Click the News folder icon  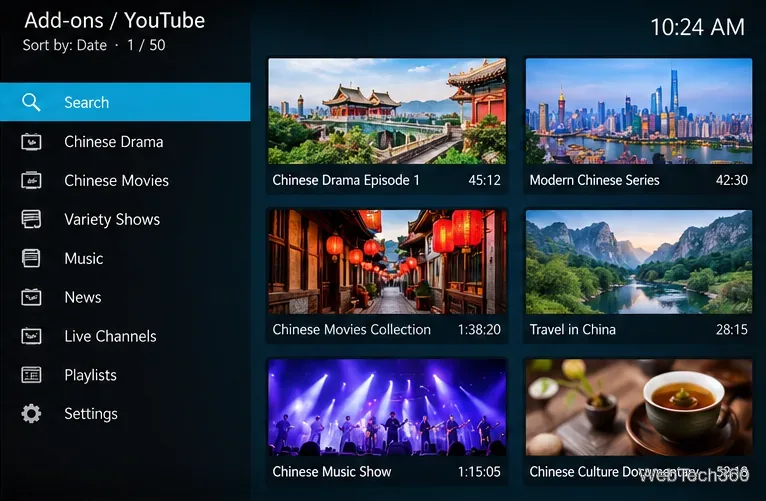(31, 297)
